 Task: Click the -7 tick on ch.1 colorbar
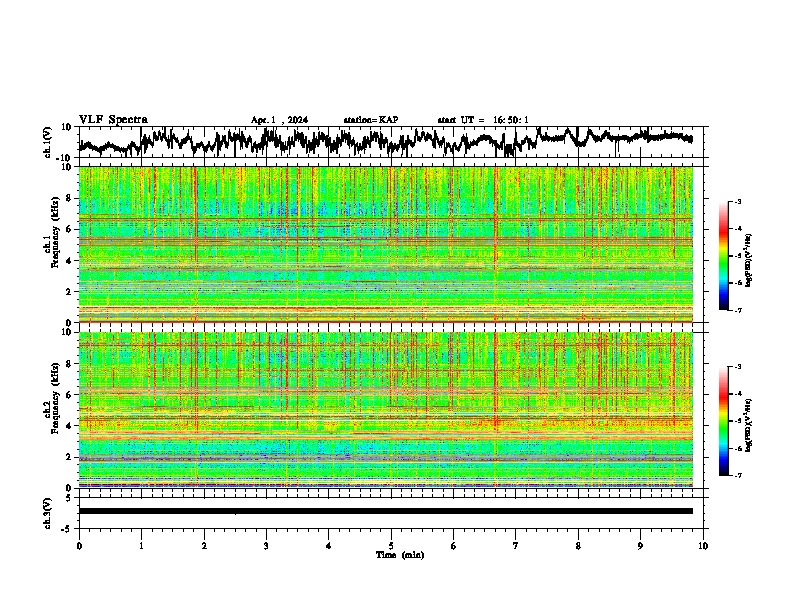pos(738,310)
